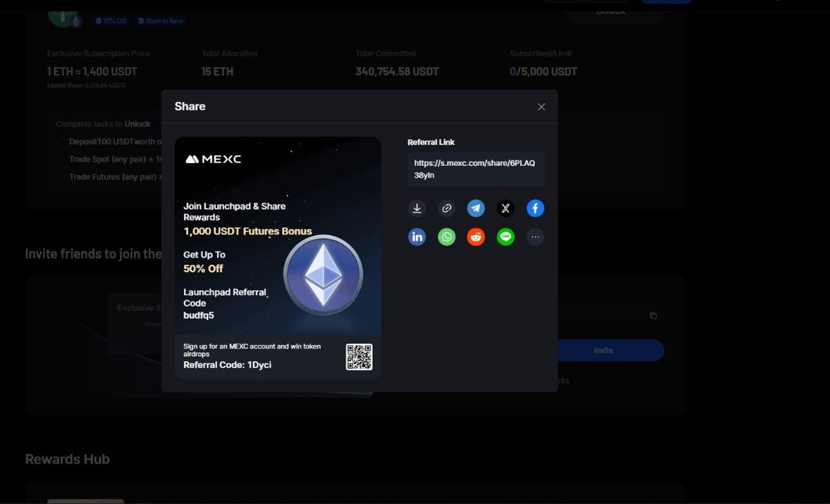This screenshot has width=830, height=504.
Task: Copy the referral link via chain icon
Action: pos(447,208)
